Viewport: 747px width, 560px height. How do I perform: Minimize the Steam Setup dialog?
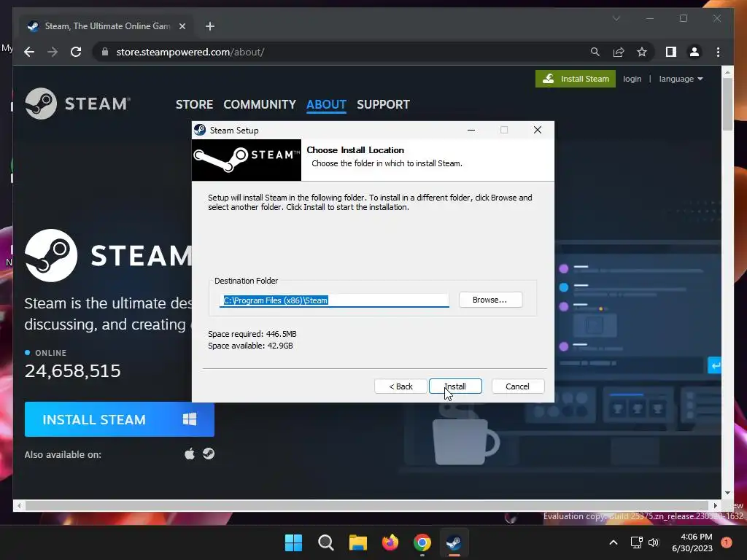[471, 130]
